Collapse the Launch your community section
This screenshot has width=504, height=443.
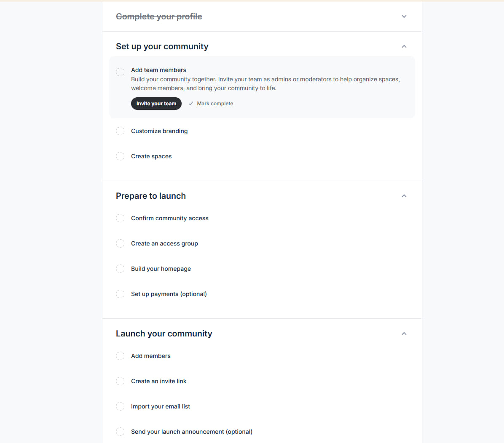pos(404,334)
